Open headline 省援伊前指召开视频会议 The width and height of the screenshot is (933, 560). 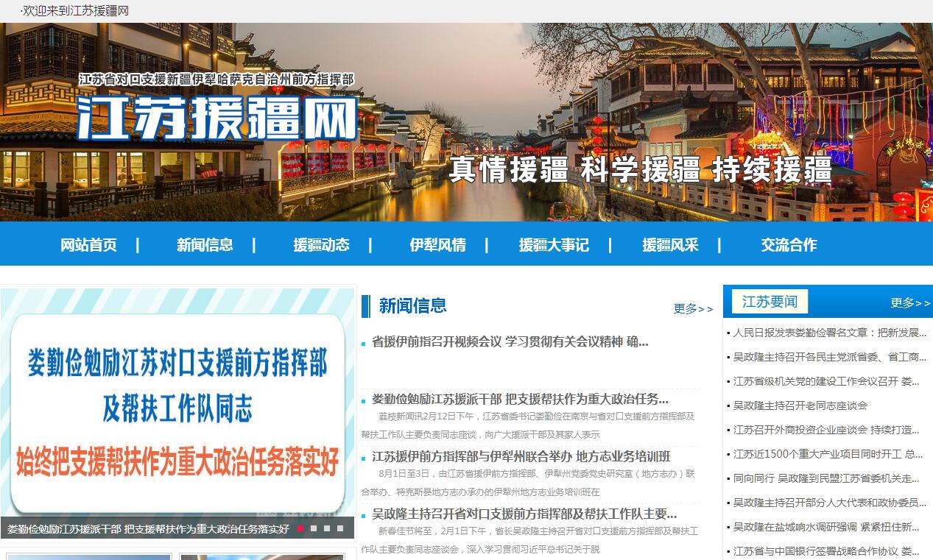tap(510, 341)
